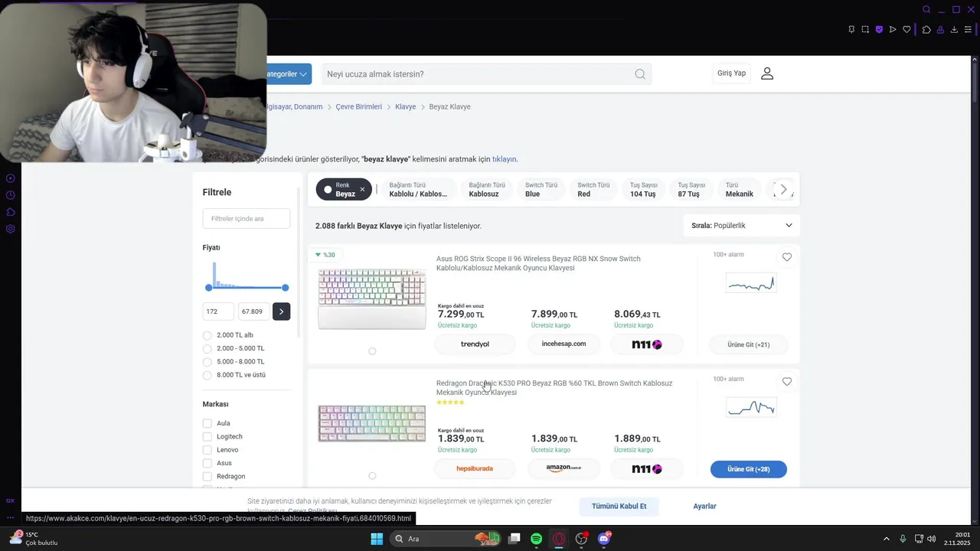980x551 pixels.
Task: Open the Çevre Birimleri breadcrumb link
Action: [x=359, y=106]
